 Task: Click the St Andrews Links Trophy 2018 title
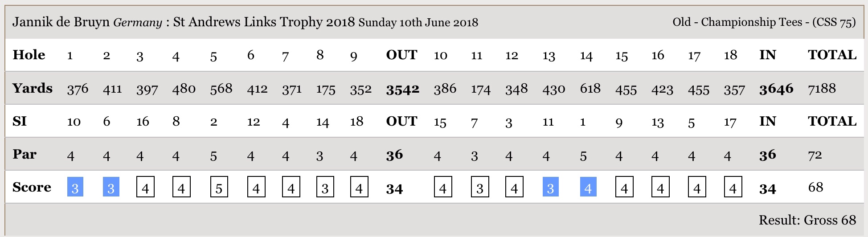(264, 22)
